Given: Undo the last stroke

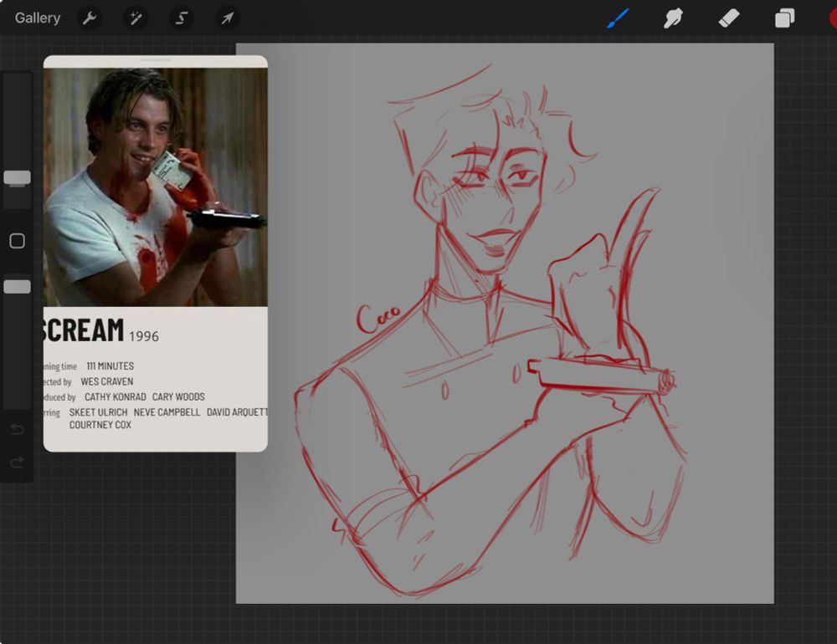Looking at the screenshot, I should (x=17, y=429).
